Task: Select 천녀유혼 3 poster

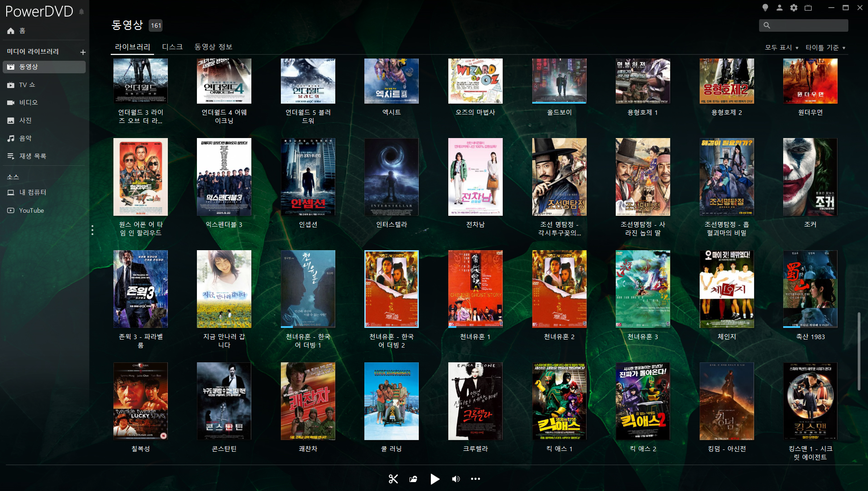Action: pos(643,289)
